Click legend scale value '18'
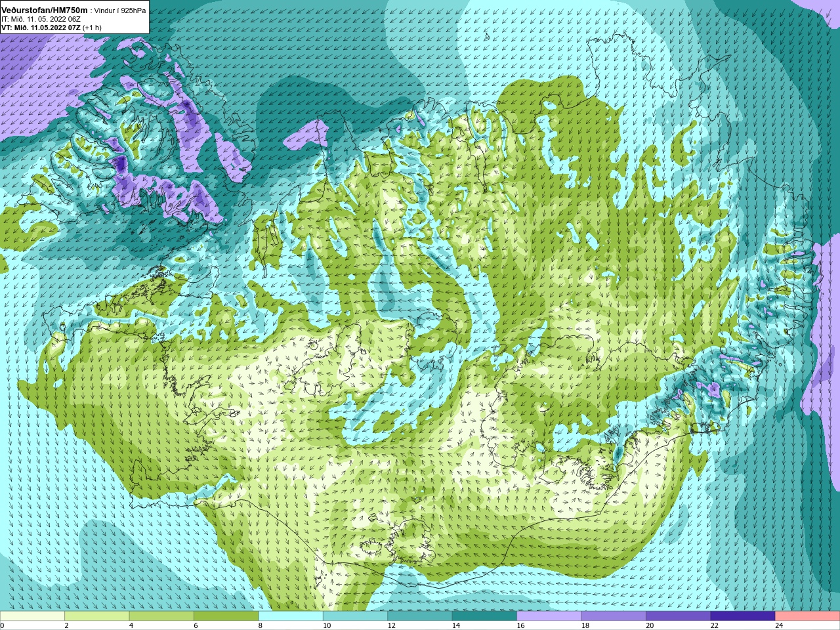 [585, 625]
